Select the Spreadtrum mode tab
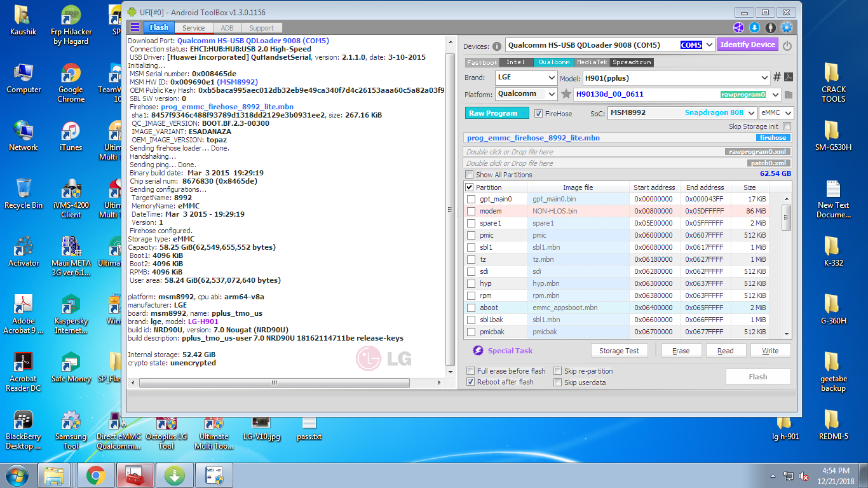868x488 pixels. pyautogui.click(x=632, y=62)
